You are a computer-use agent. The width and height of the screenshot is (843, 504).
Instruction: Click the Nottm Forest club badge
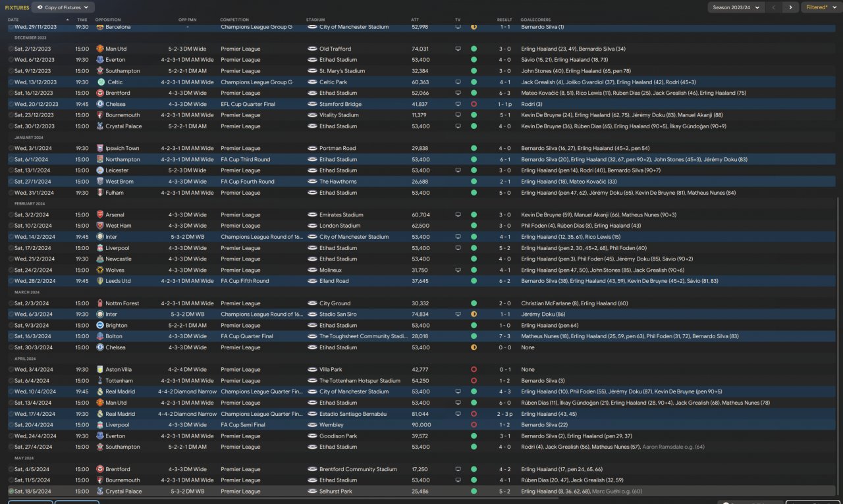100,303
